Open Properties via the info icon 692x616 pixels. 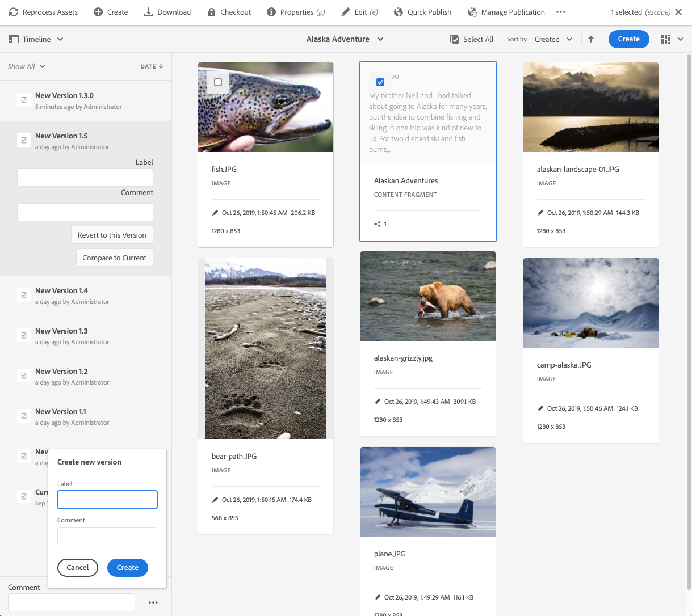pos(271,12)
